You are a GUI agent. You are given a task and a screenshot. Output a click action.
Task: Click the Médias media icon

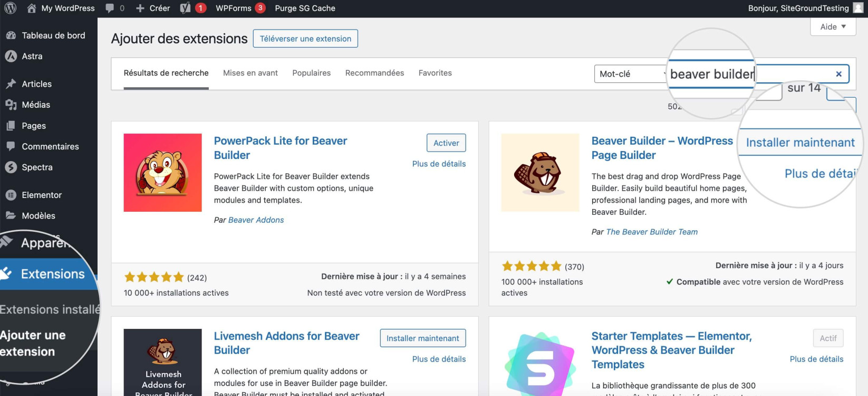coord(11,105)
